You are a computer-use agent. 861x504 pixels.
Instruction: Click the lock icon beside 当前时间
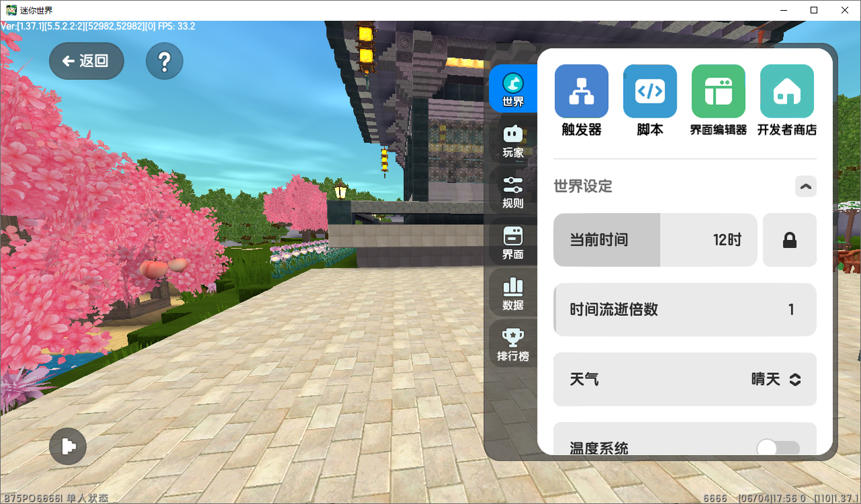790,240
